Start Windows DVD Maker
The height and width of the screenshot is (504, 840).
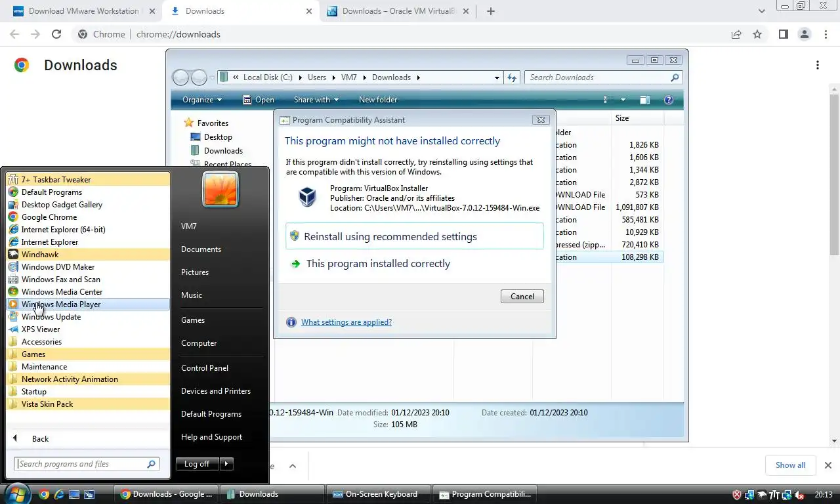point(88,266)
